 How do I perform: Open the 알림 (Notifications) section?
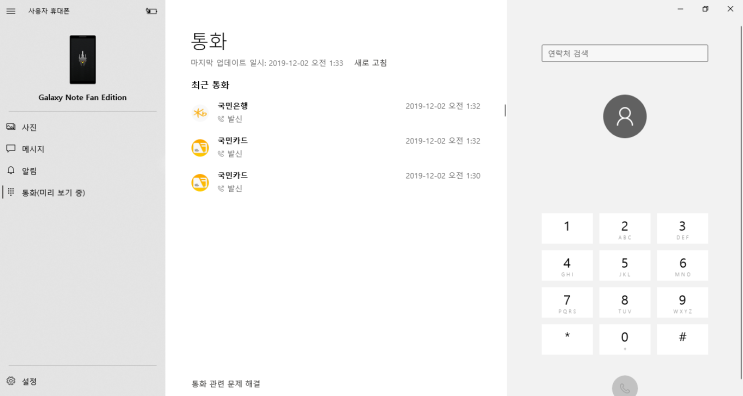point(82,171)
